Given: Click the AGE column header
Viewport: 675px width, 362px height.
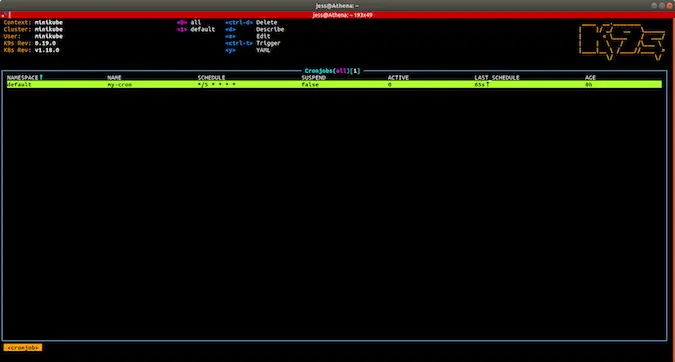Looking at the screenshot, I should 590,77.
